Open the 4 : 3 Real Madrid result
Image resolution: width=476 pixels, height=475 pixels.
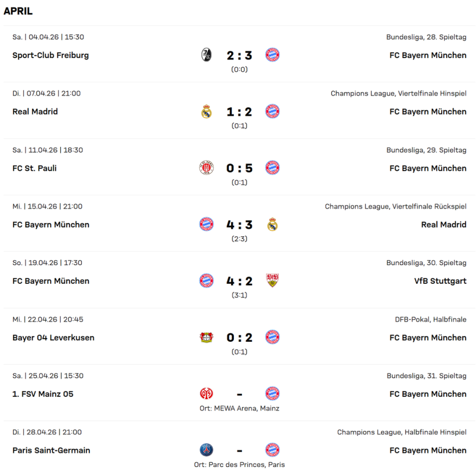[240, 225]
